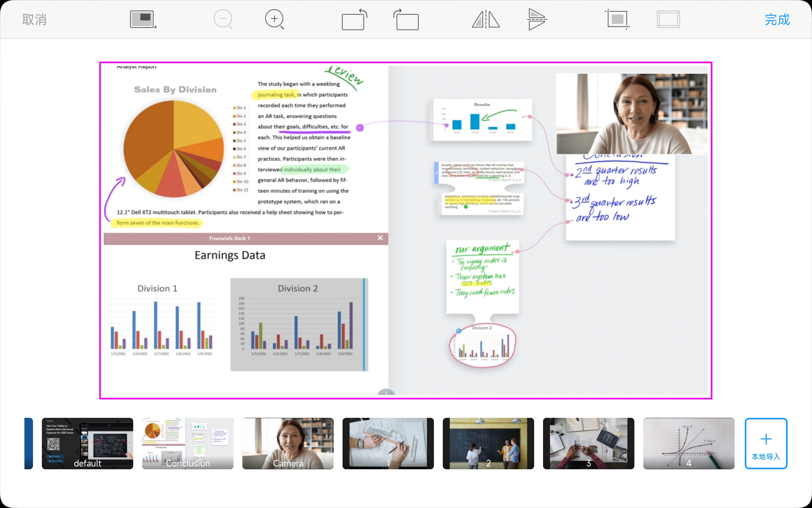Confirm changes with the 完成 button
Viewport: 812px width, 508px height.
[x=777, y=19]
